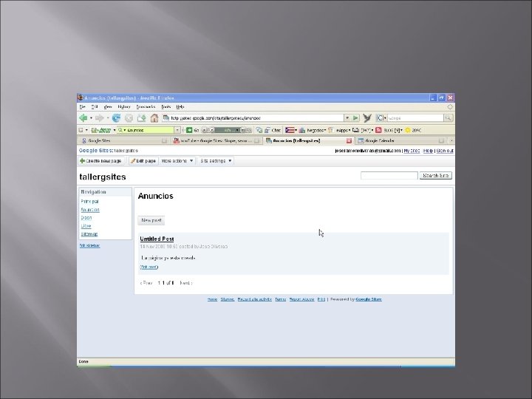Click in the site search input field

(x=389, y=175)
